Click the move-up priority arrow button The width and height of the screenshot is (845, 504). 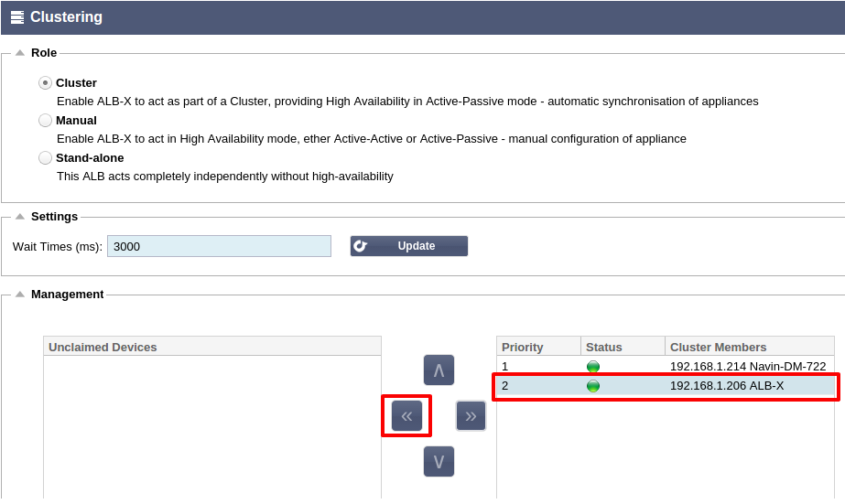click(x=439, y=370)
